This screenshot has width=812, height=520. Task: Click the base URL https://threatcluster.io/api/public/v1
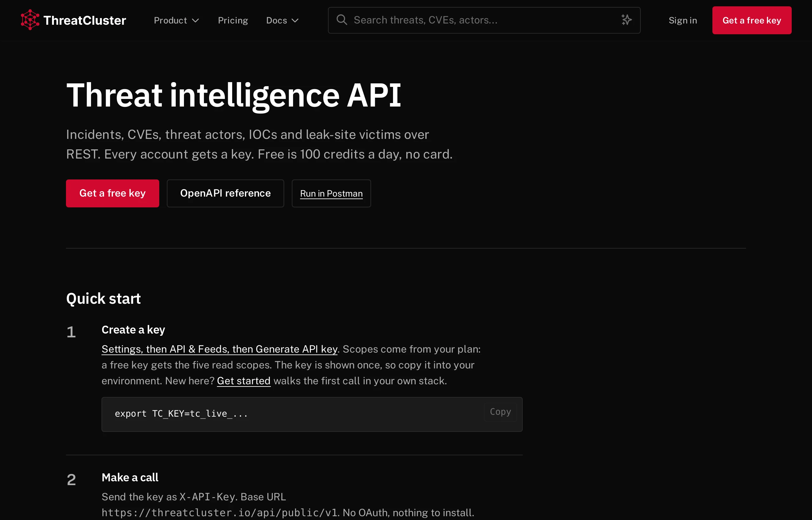219,512
